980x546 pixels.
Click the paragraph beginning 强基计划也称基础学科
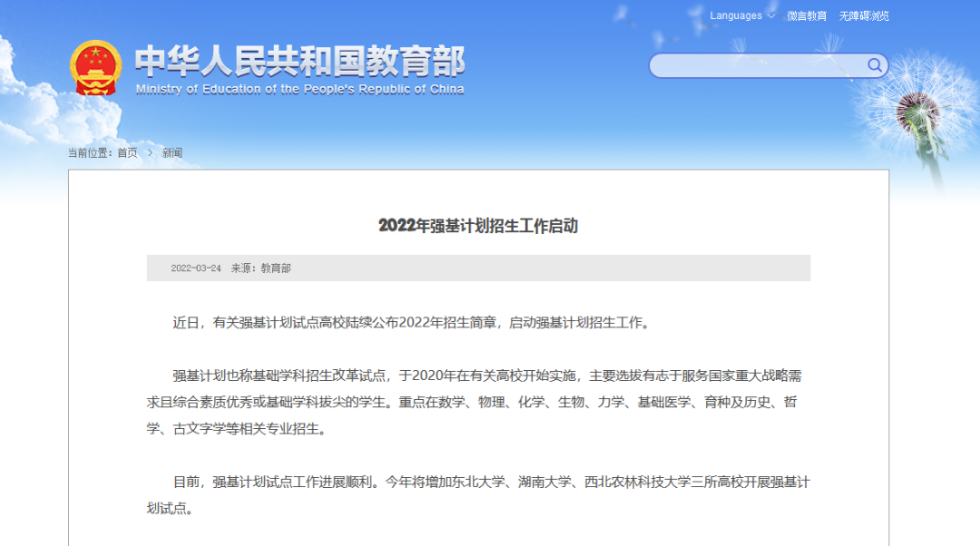tap(478, 403)
